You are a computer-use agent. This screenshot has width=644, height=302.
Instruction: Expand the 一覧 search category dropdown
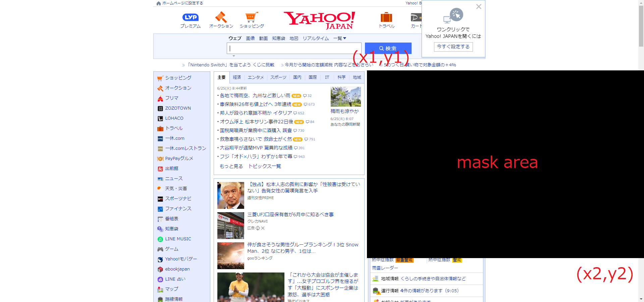coord(339,38)
